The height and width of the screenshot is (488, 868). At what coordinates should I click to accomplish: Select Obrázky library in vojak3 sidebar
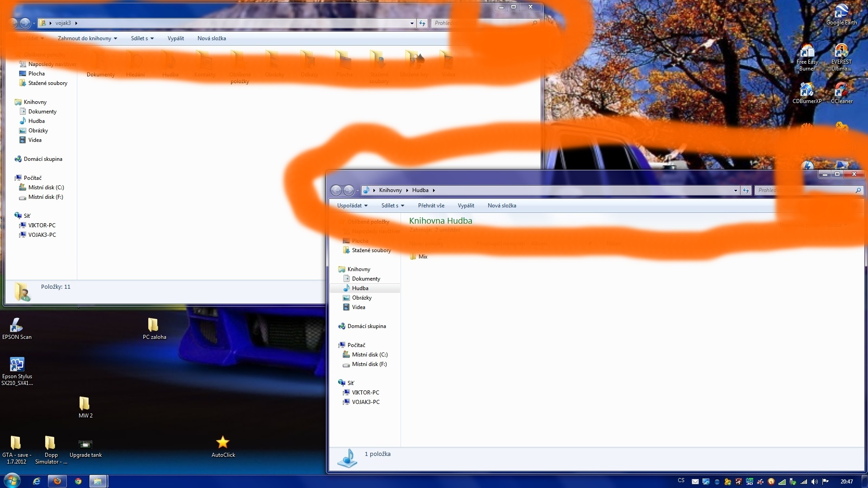38,131
